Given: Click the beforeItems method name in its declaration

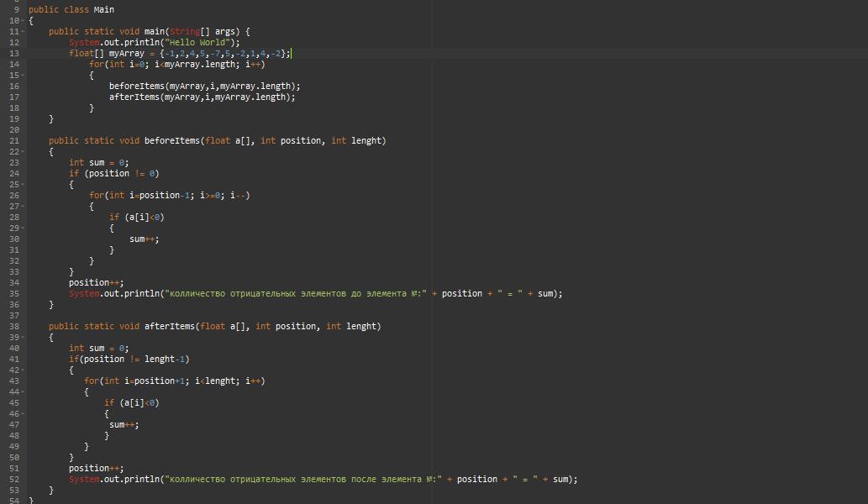Looking at the screenshot, I should click(172, 141).
